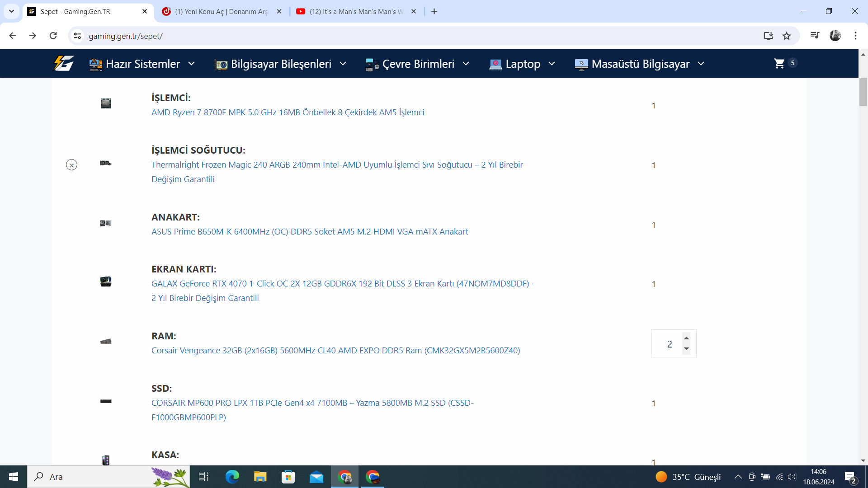The width and height of the screenshot is (868, 488).
Task: Go back to the previous page
Action: pyautogui.click(x=12, y=36)
